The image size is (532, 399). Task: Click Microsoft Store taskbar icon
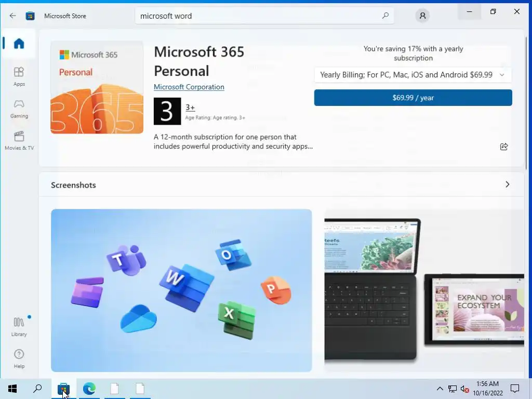(63, 389)
